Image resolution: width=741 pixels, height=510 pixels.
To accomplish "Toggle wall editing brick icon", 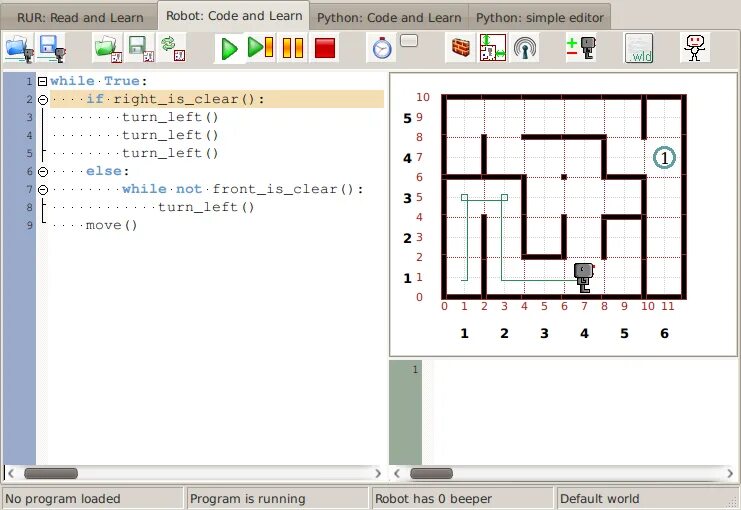I will pos(460,48).
